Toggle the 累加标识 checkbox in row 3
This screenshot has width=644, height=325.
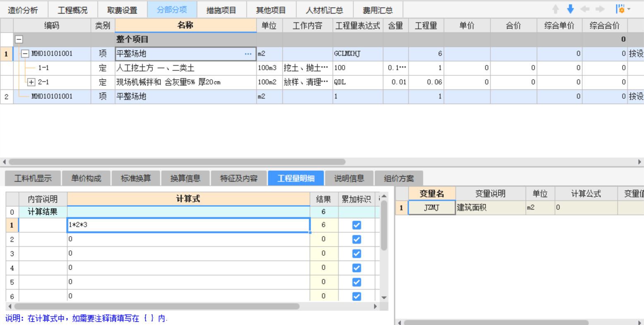coord(357,253)
